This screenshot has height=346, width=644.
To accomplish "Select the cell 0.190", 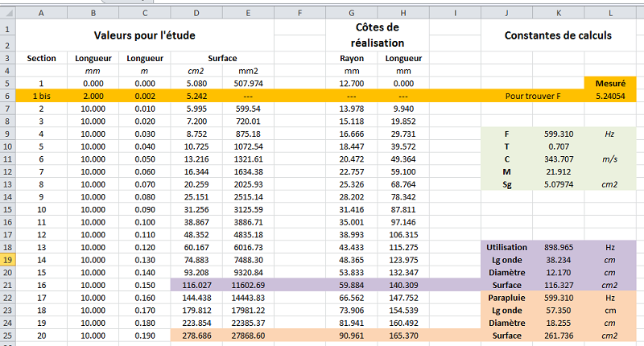I will [x=145, y=336].
